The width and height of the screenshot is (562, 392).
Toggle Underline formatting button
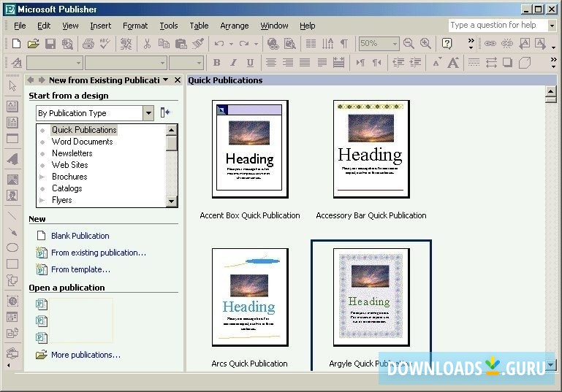tap(250, 63)
